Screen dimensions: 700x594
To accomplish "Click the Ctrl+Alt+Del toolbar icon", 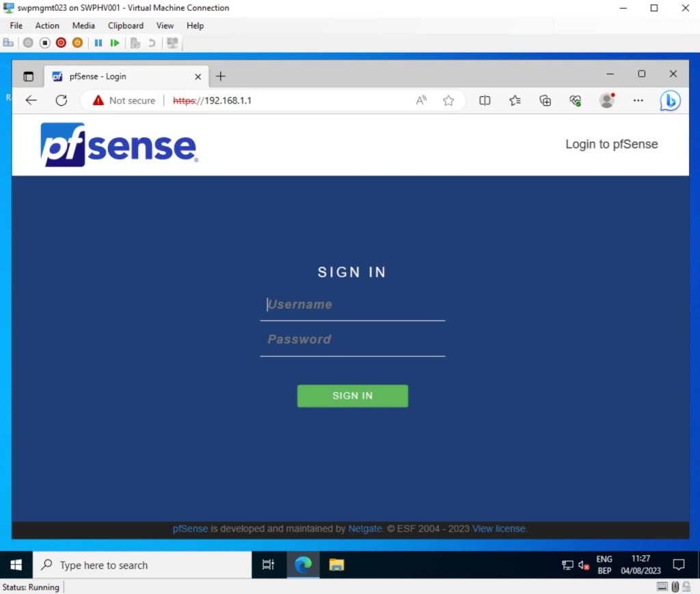I will coord(8,42).
